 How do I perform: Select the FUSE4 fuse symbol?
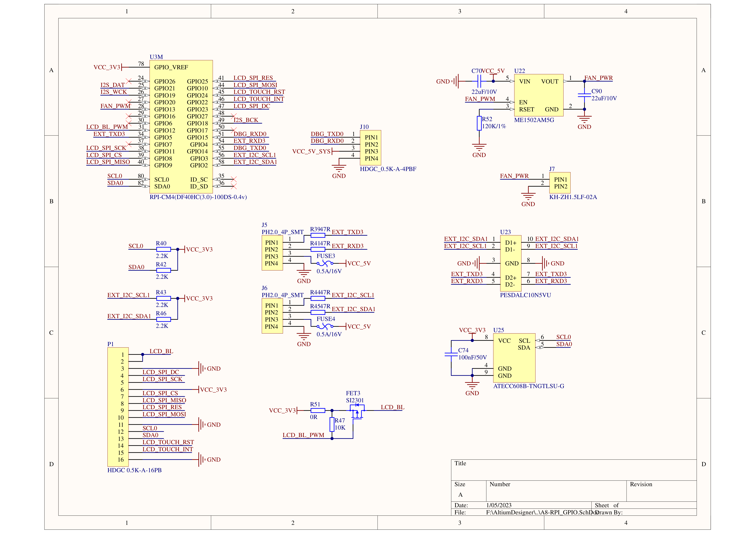(325, 327)
